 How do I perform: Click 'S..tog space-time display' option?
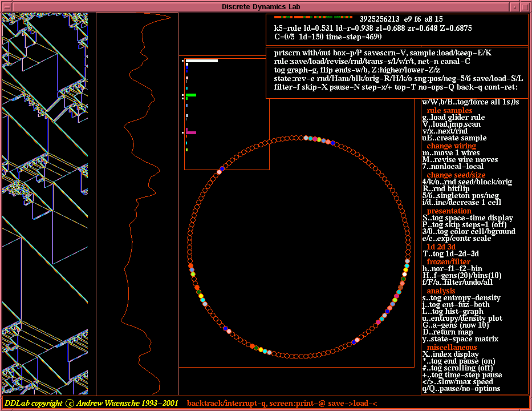[468, 217]
